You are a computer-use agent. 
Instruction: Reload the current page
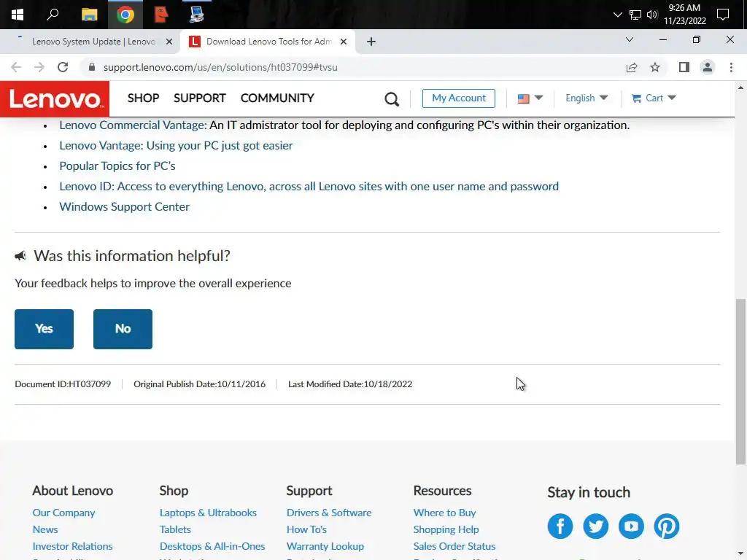tap(63, 67)
